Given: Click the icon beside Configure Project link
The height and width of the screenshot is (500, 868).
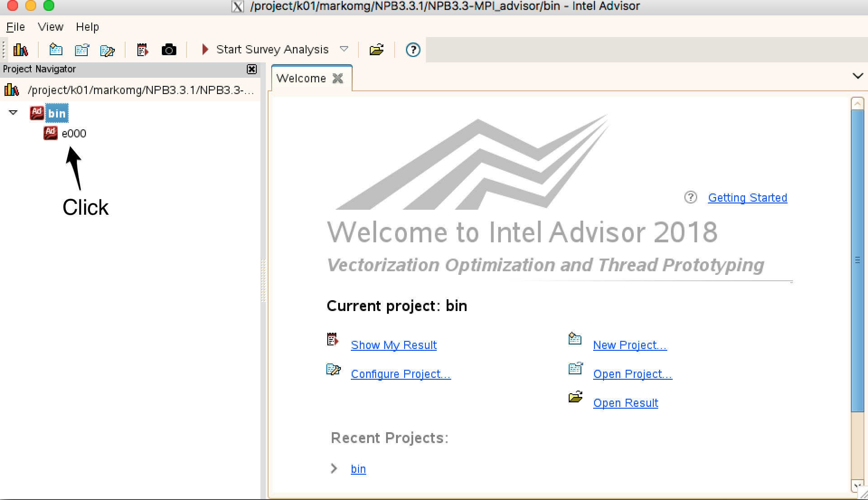Looking at the screenshot, I should 334,369.
